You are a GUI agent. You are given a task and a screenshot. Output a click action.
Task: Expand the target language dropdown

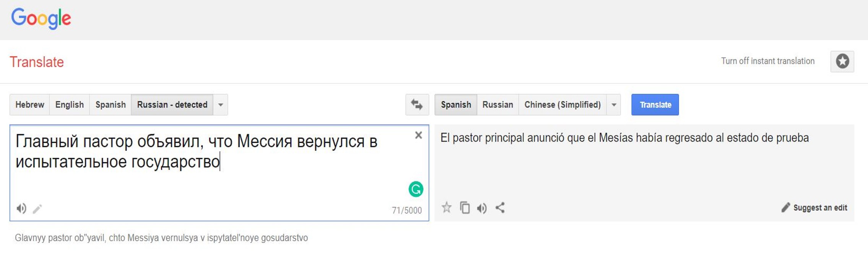coord(614,105)
